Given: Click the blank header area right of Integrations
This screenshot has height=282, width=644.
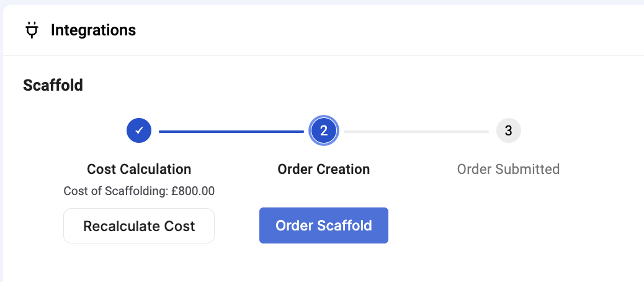Looking at the screenshot, I should pyautogui.click(x=390, y=30).
